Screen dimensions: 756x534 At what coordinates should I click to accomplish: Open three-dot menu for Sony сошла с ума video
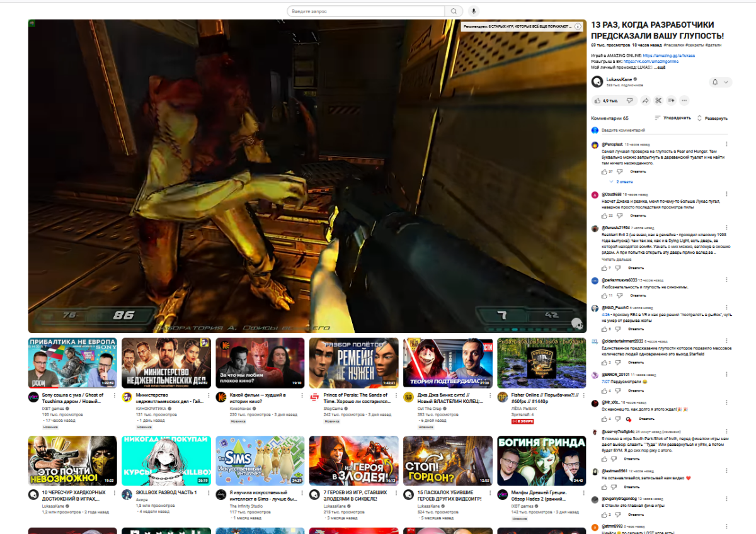[x=113, y=395]
